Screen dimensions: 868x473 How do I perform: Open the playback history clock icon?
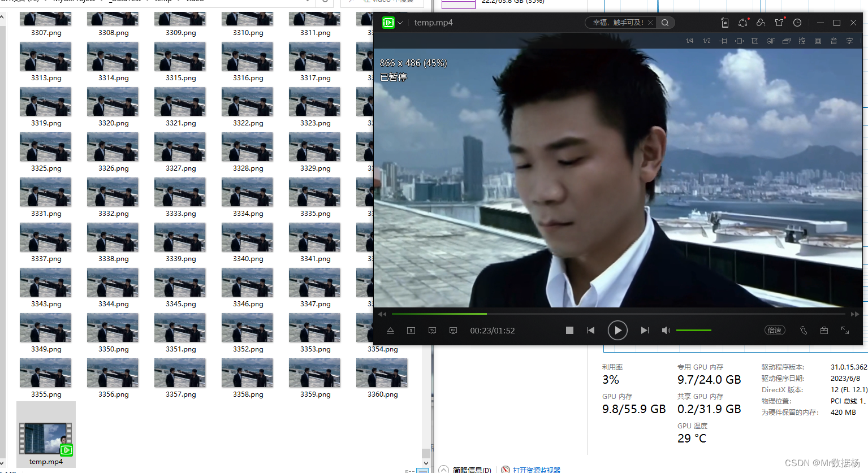(x=797, y=23)
